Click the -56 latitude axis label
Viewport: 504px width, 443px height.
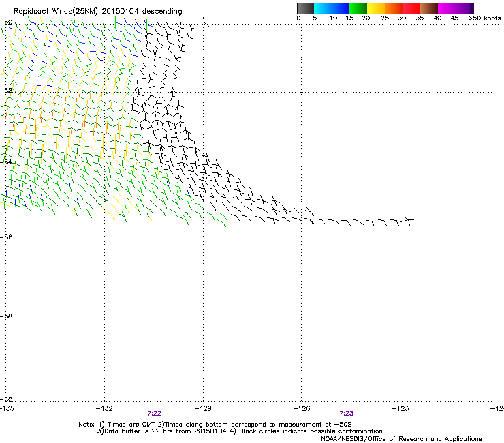[6, 237]
